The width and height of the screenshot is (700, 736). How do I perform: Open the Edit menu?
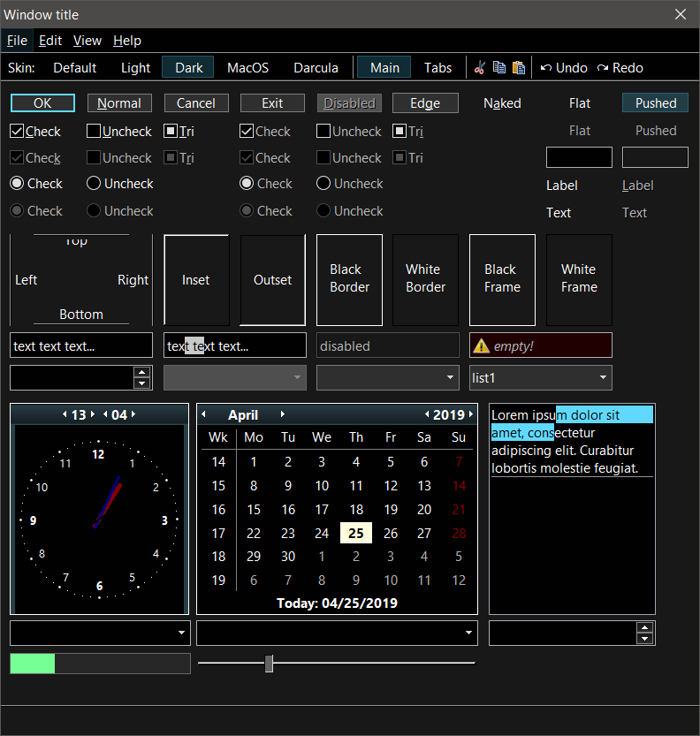click(50, 41)
